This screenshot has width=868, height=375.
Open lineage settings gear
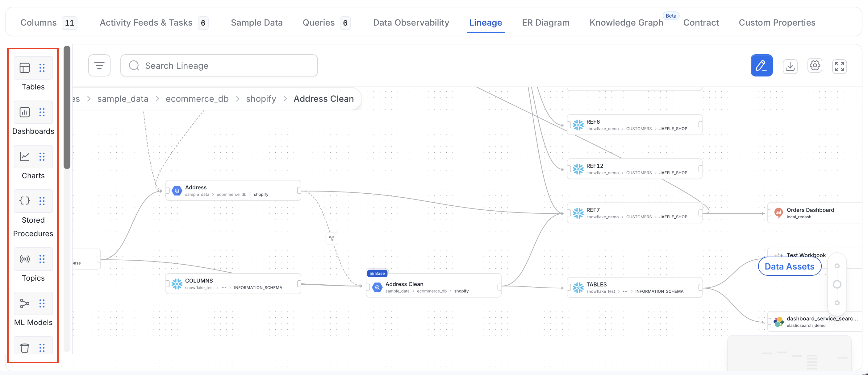(x=815, y=66)
